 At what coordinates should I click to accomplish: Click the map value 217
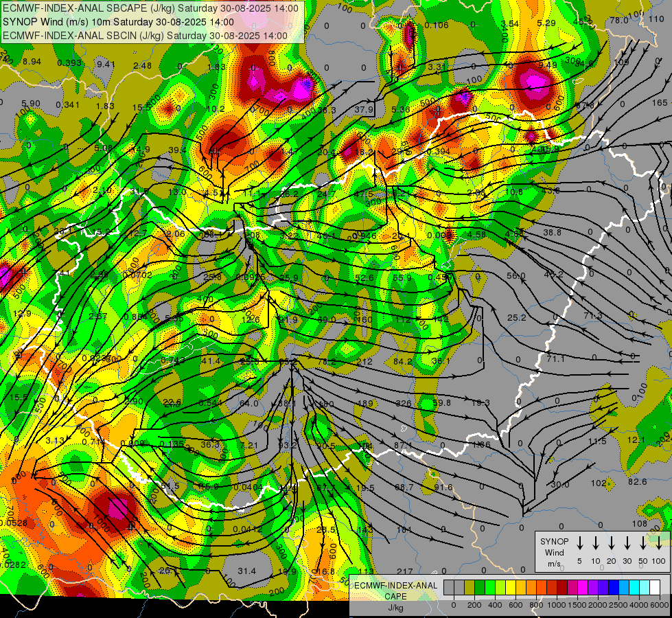click(x=405, y=571)
